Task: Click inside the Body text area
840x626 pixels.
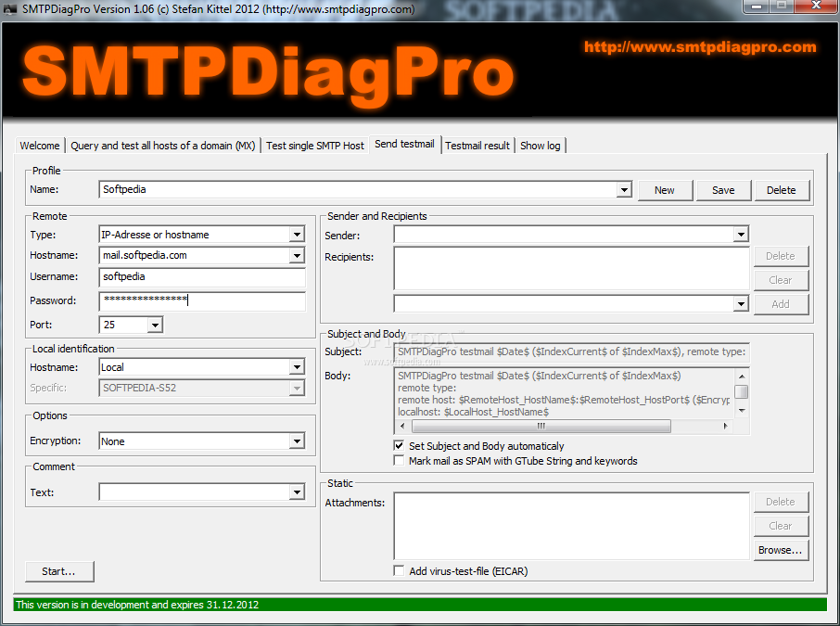Action: click(564, 393)
